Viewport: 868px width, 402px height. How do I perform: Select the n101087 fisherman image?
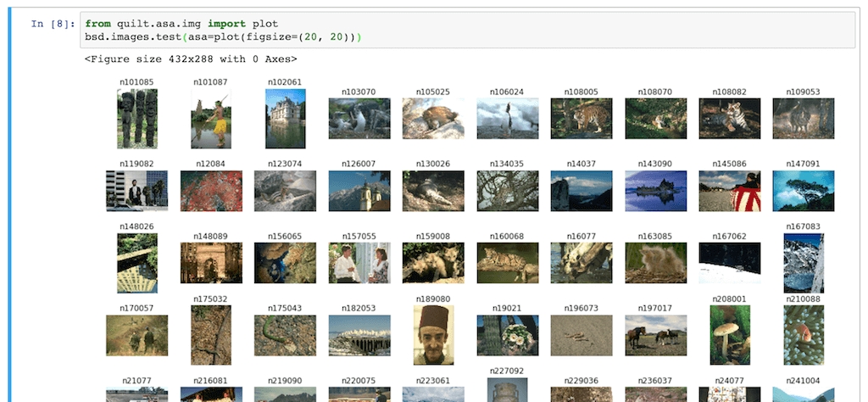point(211,119)
